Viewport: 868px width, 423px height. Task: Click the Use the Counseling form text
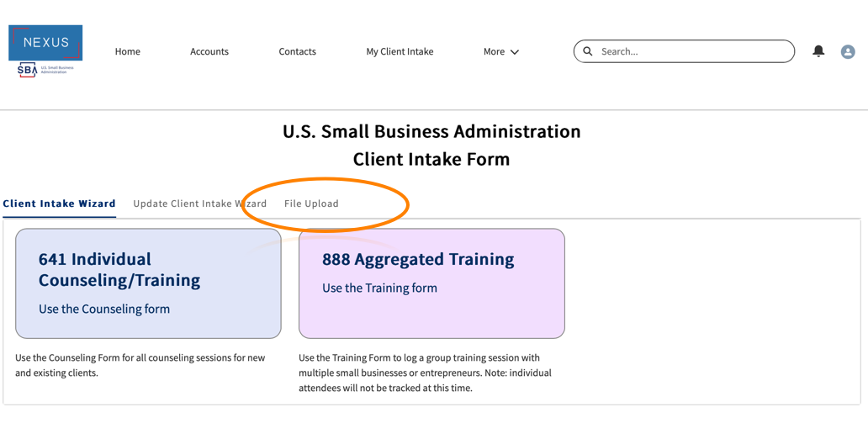tap(104, 309)
